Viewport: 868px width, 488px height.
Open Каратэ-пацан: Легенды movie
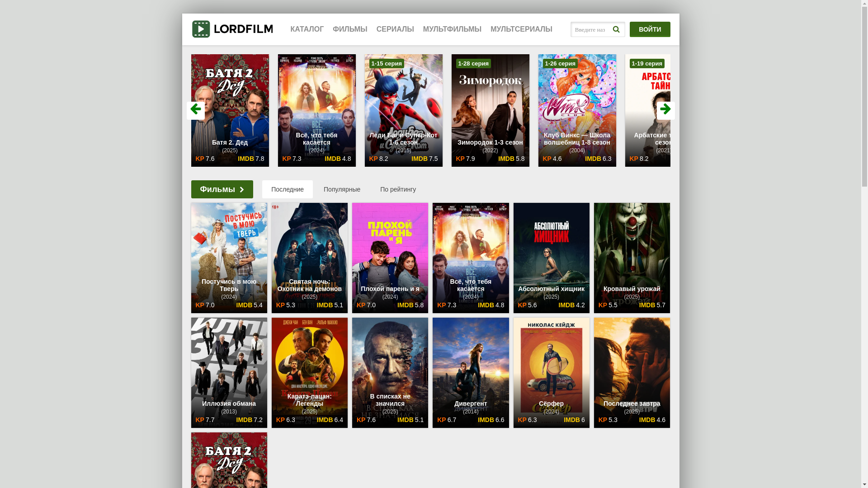point(309,372)
